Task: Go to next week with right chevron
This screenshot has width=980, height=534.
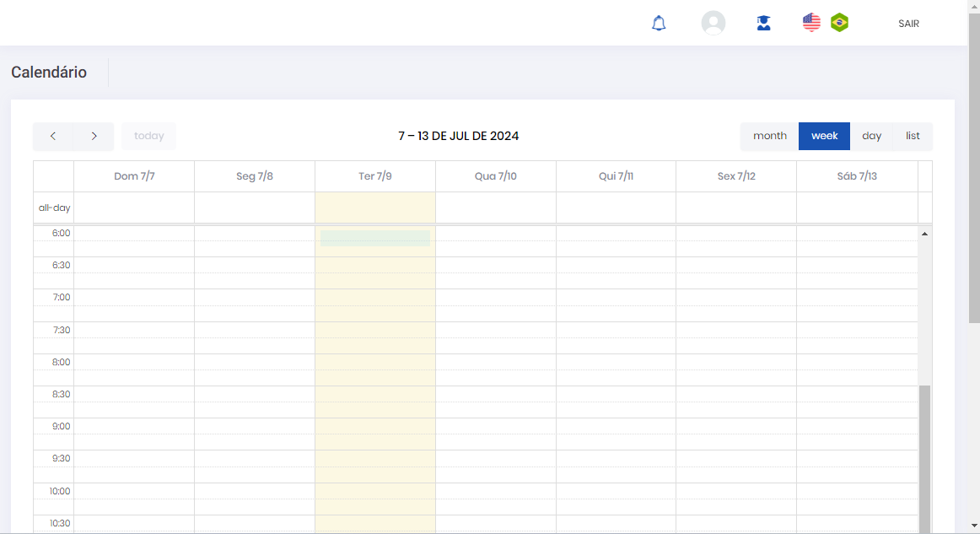Action: point(94,136)
